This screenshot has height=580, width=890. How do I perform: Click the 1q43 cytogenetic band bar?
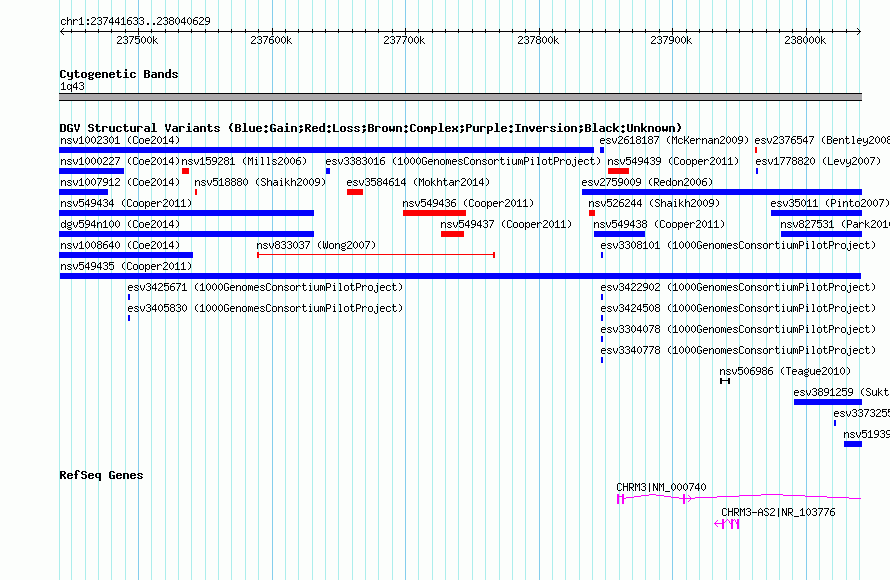click(460, 97)
